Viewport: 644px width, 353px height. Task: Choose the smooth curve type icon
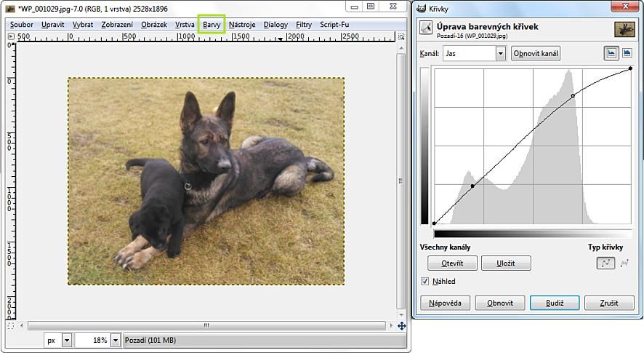605,263
